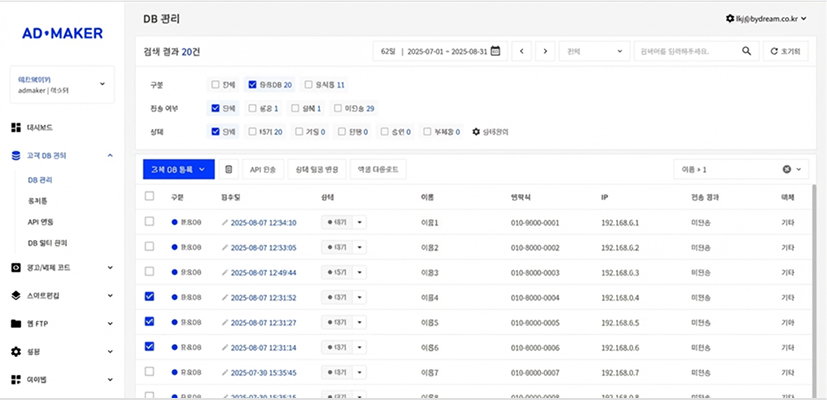Screen dimensions: 827x400
Task: Check the filter checkbox with count 29
Action: coord(339,108)
